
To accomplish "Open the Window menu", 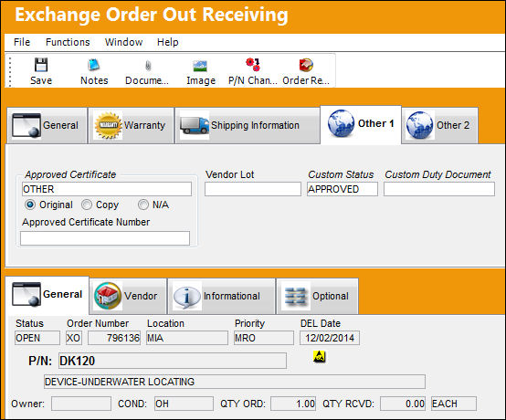I will [123, 42].
